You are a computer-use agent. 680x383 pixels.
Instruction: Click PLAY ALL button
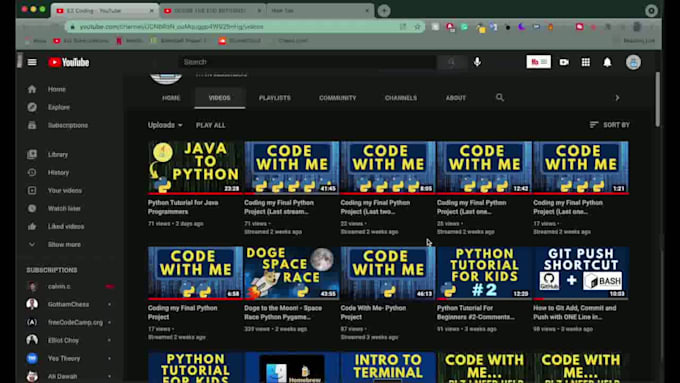pos(210,125)
